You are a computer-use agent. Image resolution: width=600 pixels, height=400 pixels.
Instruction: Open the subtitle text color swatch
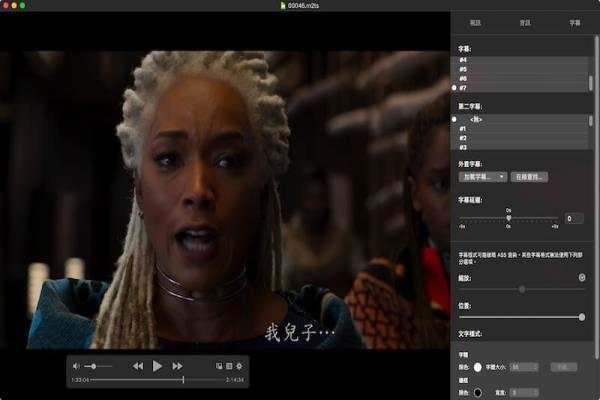[478, 367]
